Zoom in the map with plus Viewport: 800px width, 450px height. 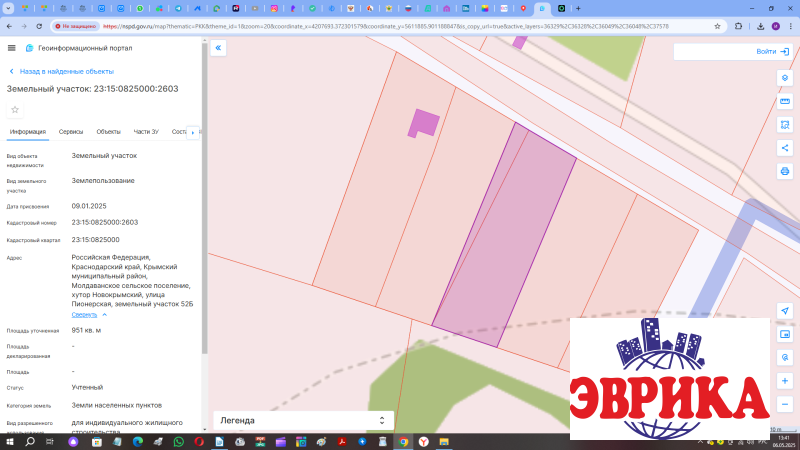click(785, 381)
